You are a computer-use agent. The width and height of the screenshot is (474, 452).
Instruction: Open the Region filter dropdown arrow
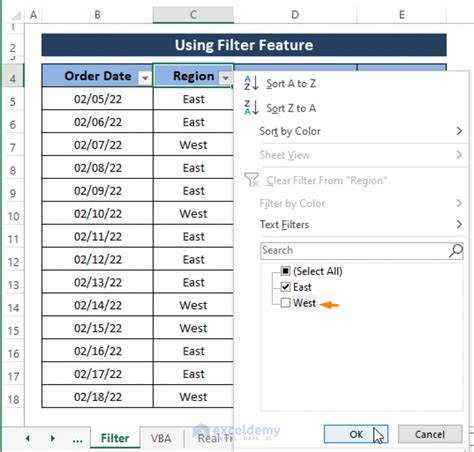225,78
